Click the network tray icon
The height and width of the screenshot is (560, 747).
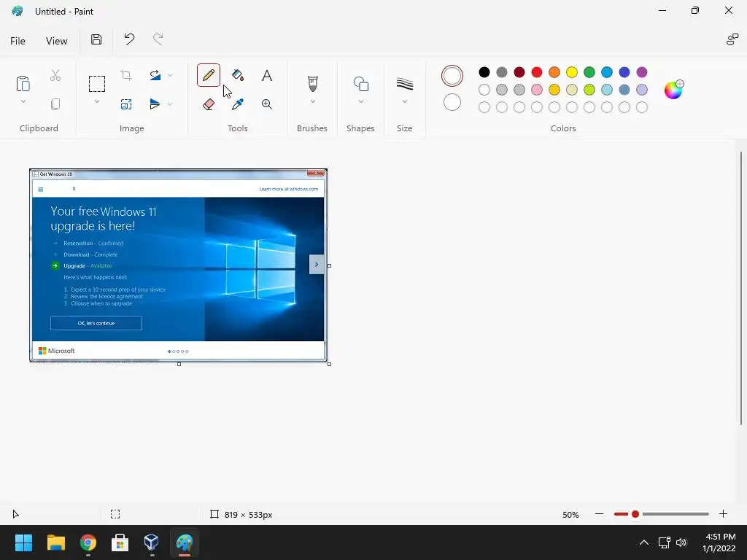pos(664,542)
